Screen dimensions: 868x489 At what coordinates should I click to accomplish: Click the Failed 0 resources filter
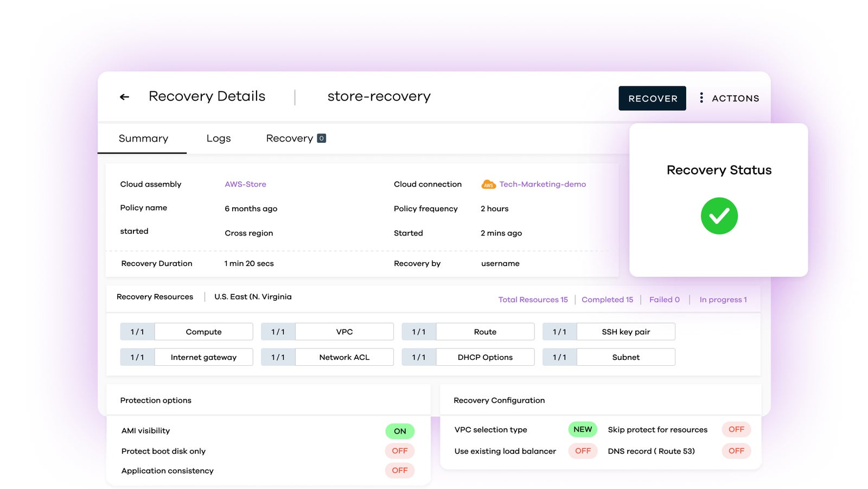pos(665,300)
